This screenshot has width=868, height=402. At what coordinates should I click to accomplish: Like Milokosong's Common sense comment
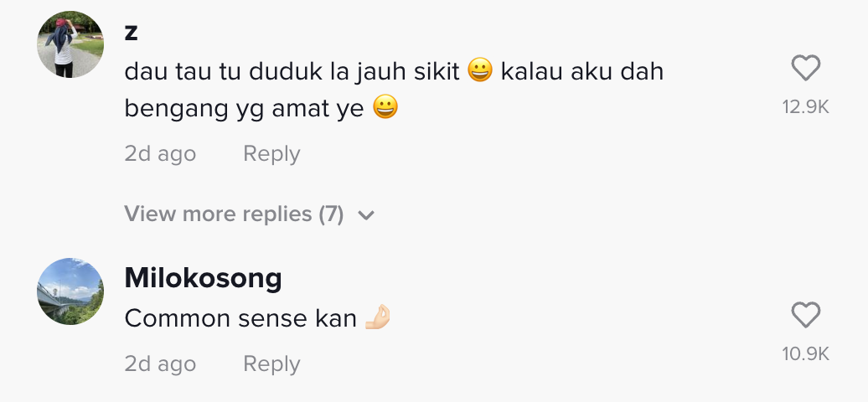point(805,316)
